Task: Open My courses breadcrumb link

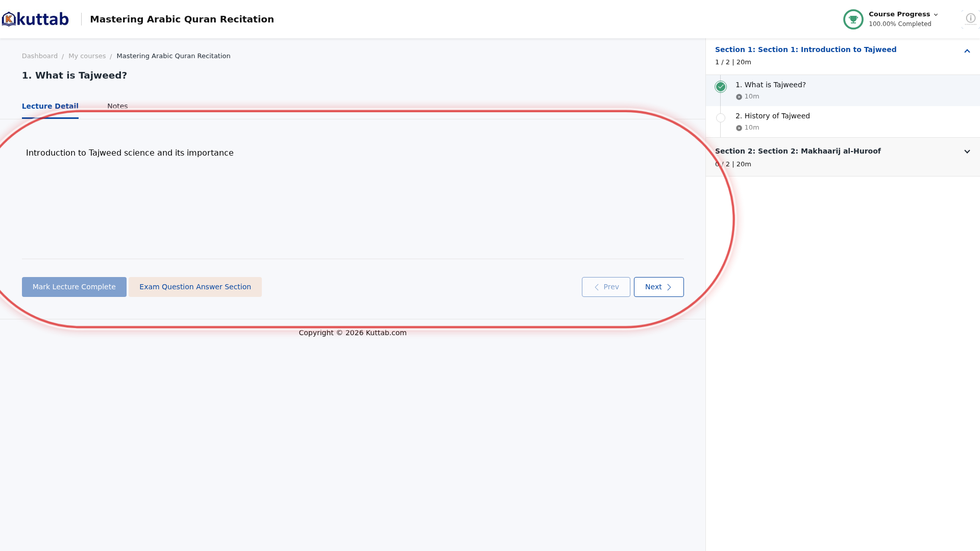Action: (87, 56)
